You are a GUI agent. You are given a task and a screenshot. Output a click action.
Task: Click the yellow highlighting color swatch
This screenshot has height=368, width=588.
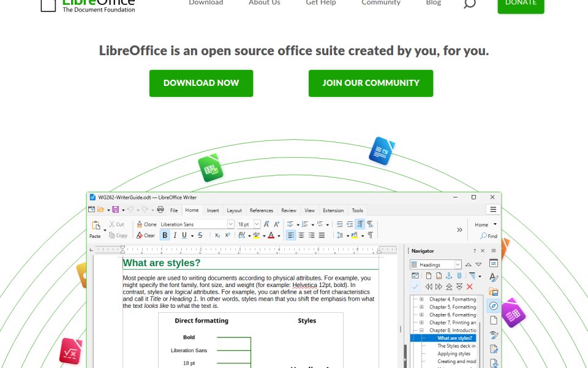click(257, 236)
